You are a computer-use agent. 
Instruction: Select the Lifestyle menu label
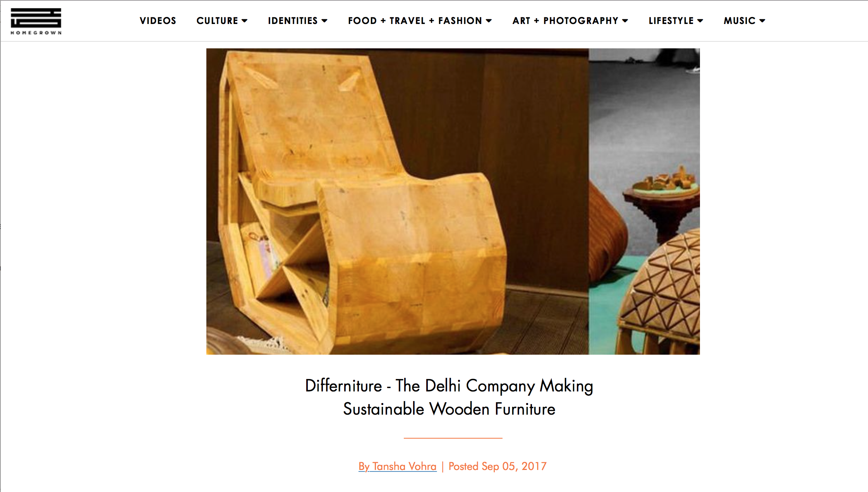pyautogui.click(x=671, y=20)
